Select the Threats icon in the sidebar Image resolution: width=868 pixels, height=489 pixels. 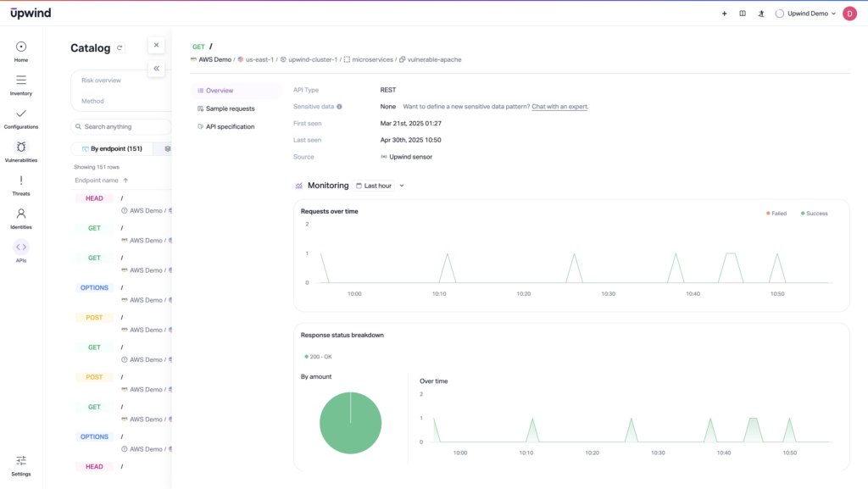pyautogui.click(x=20, y=181)
